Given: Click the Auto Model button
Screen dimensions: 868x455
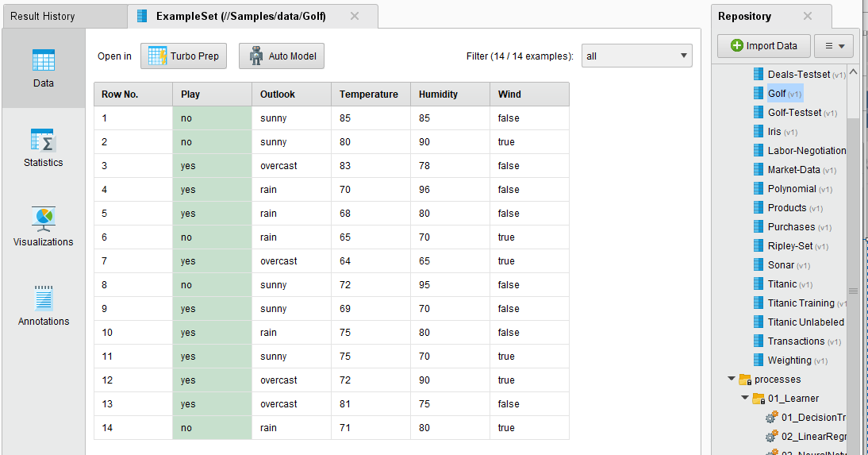Looking at the screenshot, I should click(282, 56).
